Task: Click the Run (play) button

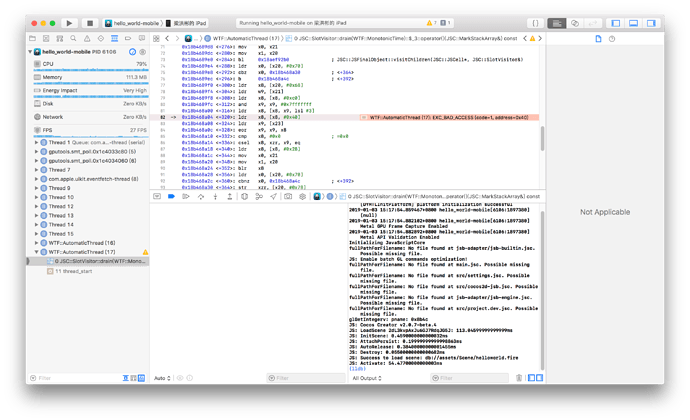Action: tap(69, 23)
